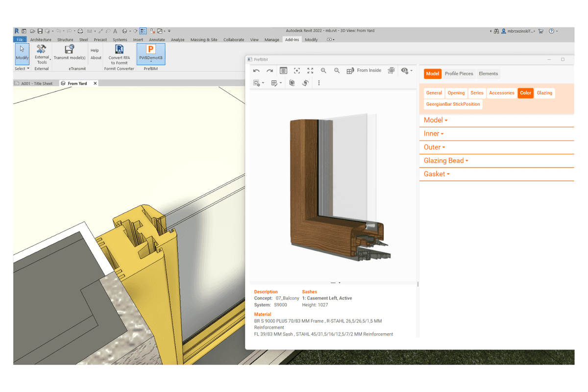Click the Print icon in quick access toolbar
The height and width of the screenshot is (392, 588).
click(80, 31)
